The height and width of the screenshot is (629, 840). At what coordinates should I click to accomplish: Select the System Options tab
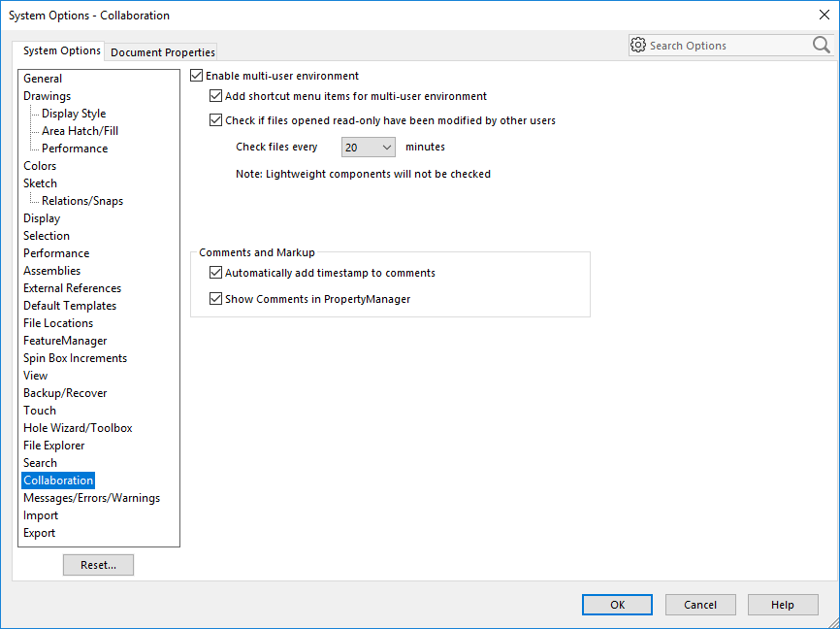(62, 50)
